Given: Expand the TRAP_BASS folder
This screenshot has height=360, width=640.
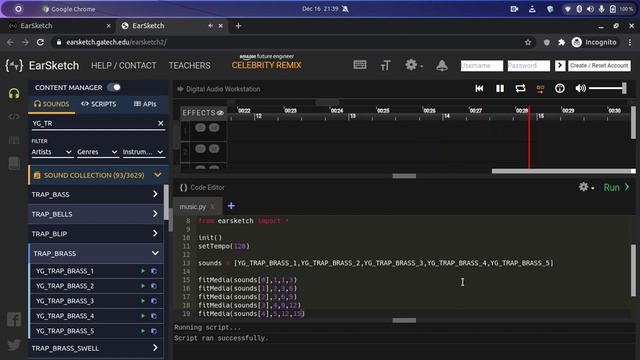Looking at the screenshot, I should pos(96,194).
